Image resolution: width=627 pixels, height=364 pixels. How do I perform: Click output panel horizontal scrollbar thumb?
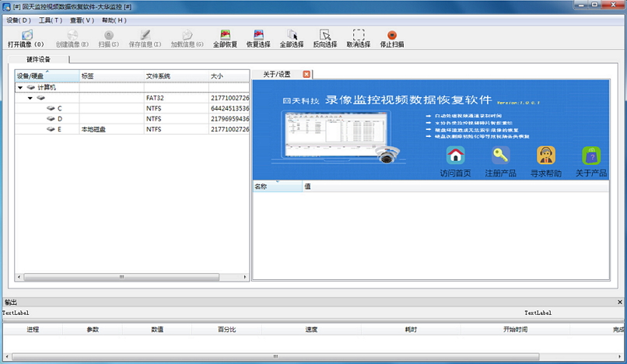coord(275,356)
